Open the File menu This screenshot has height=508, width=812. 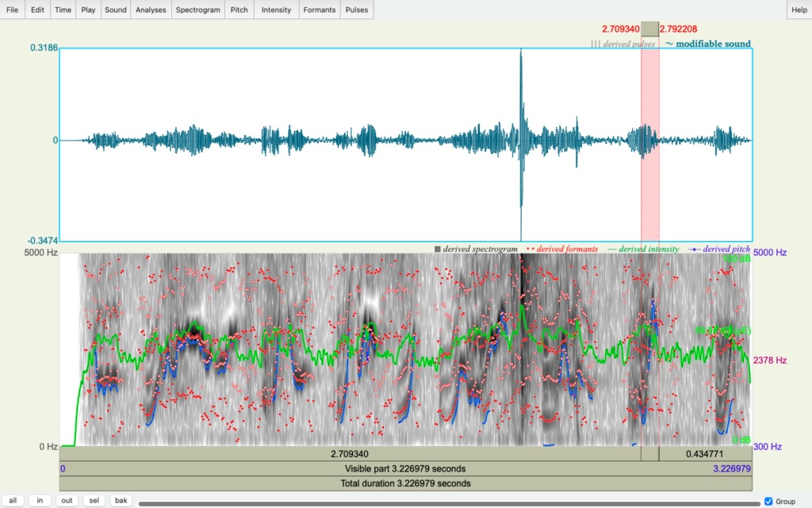pyautogui.click(x=13, y=10)
